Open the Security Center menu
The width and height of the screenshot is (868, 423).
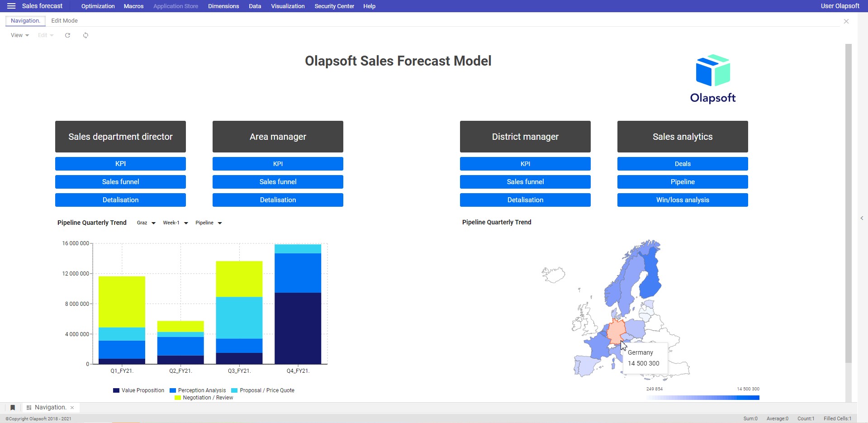tap(334, 6)
